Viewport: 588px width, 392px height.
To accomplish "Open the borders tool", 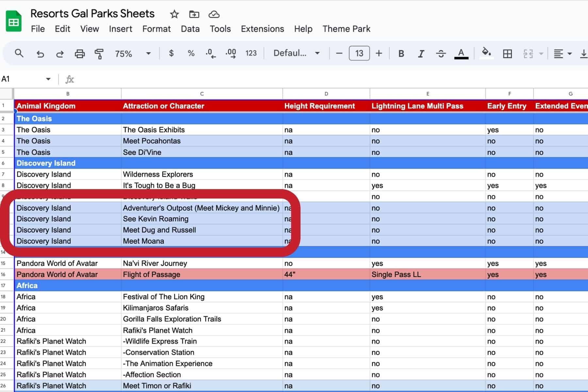I will [x=507, y=54].
